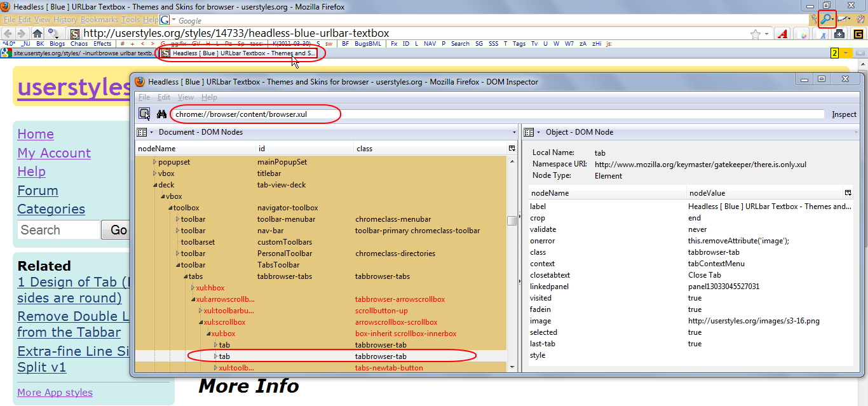Select the xul:scrollbox arrowscrollbox-scrollbox row

pyautogui.click(x=322, y=322)
